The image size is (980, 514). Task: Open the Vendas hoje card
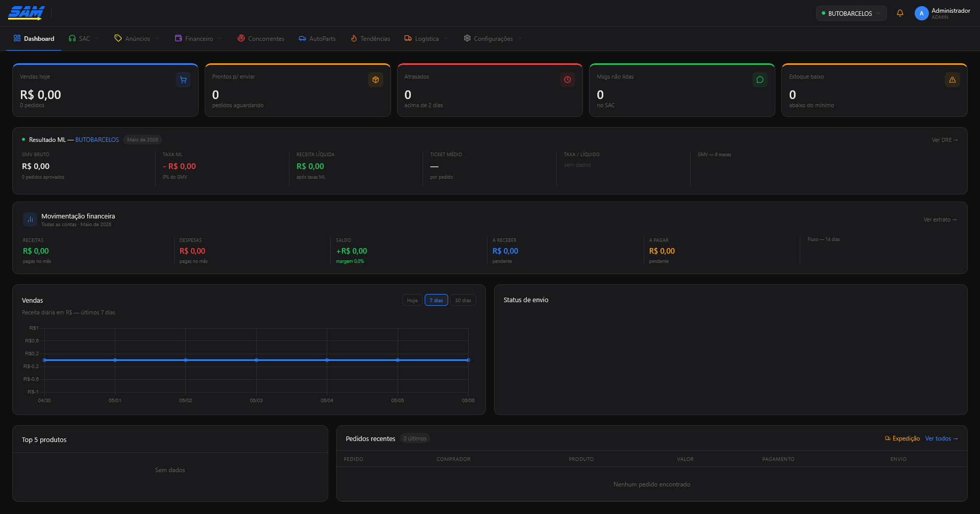(105, 90)
